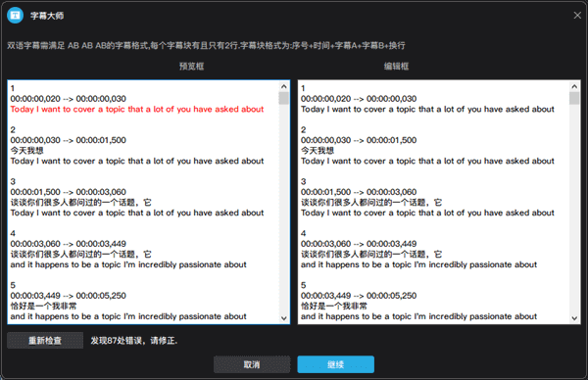Click the preview pane scrollbar thumb
588x380 pixels.
click(x=284, y=98)
